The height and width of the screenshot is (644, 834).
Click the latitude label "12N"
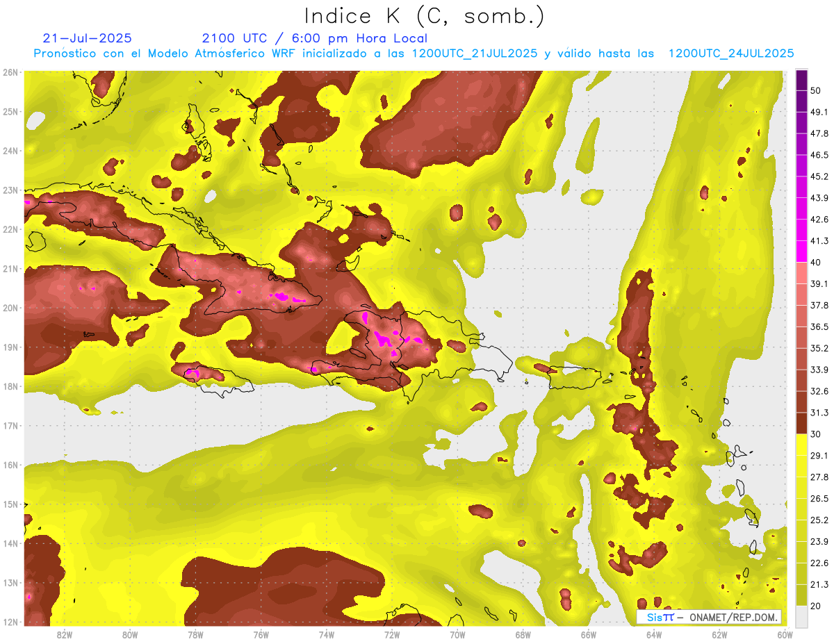click(x=10, y=622)
